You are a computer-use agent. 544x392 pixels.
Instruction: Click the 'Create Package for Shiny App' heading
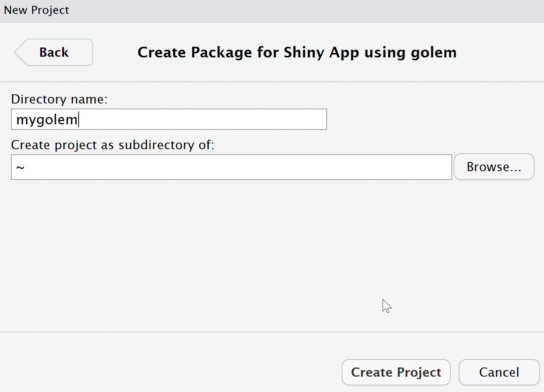pos(297,52)
